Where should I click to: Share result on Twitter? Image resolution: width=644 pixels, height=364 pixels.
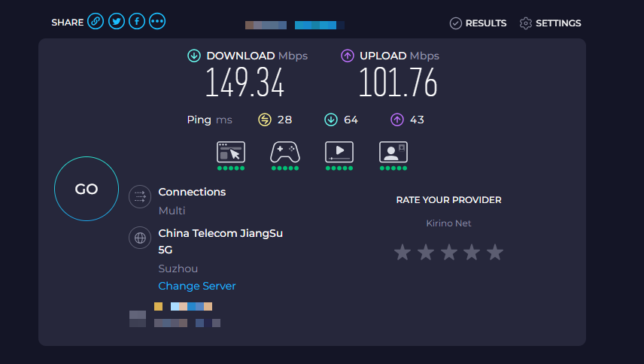[116, 22]
